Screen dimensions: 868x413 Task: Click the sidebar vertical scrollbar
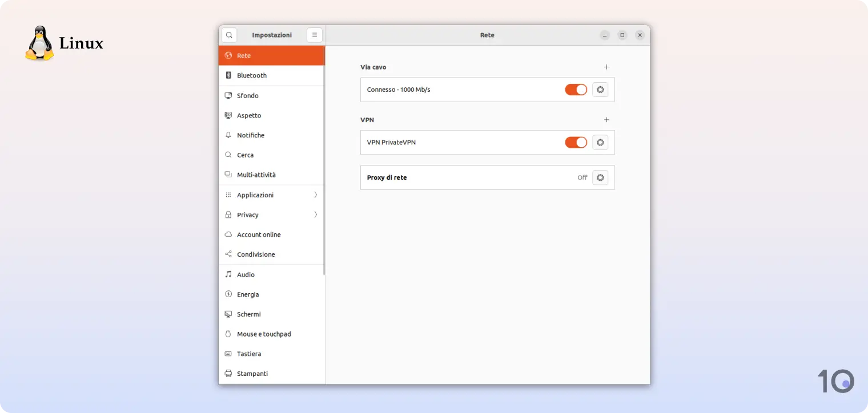pos(324,161)
